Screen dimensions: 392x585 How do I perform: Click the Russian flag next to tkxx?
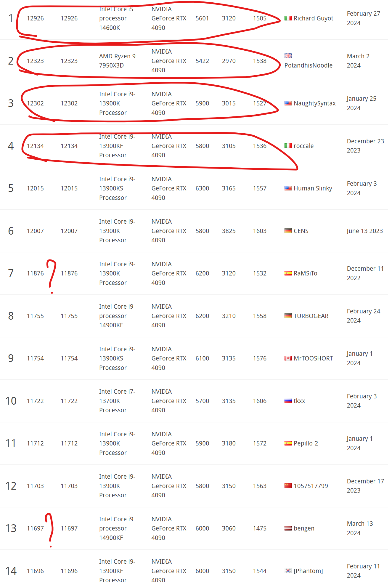tap(288, 401)
